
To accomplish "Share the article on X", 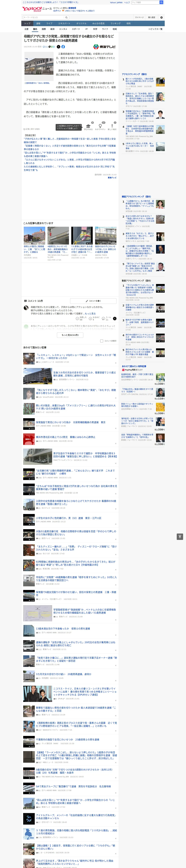I will point(58,47).
